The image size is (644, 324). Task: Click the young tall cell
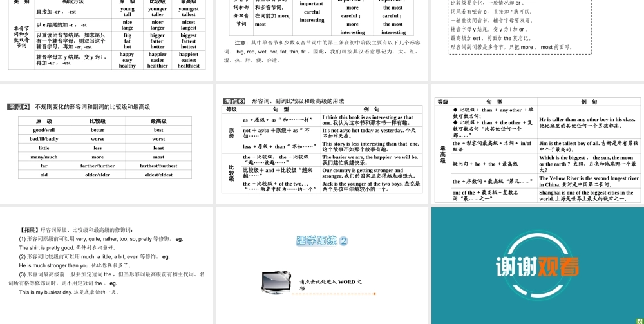point(128,12)
